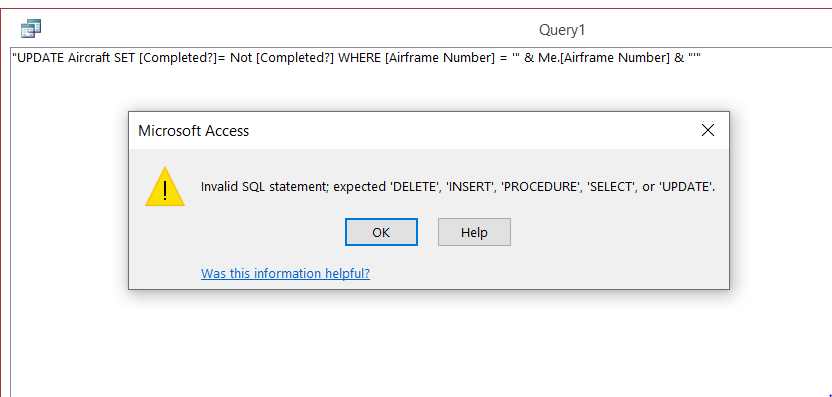Follow the 'Was this information helpful?' link
This screenshot has height=397, width=832.
[285, 273]
